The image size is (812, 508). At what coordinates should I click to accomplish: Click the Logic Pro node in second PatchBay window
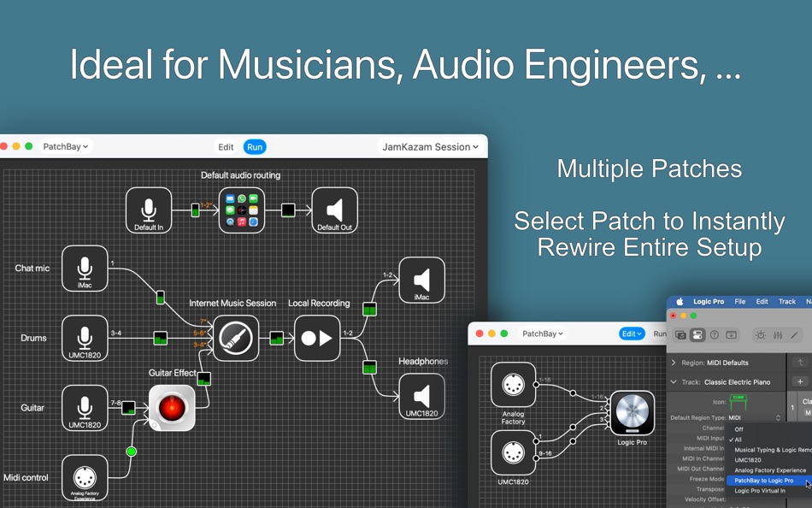pos(632,414)
